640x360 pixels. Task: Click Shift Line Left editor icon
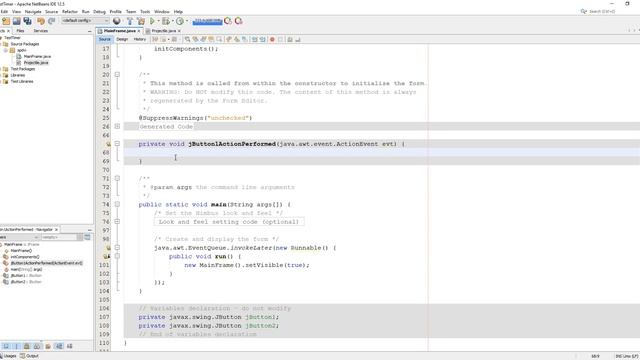tap(254, 40)
